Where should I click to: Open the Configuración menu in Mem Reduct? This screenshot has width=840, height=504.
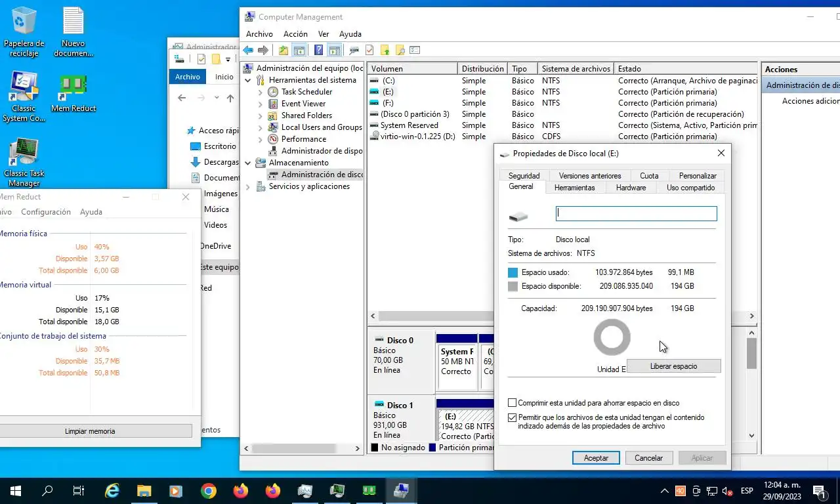tap(46, 212)
